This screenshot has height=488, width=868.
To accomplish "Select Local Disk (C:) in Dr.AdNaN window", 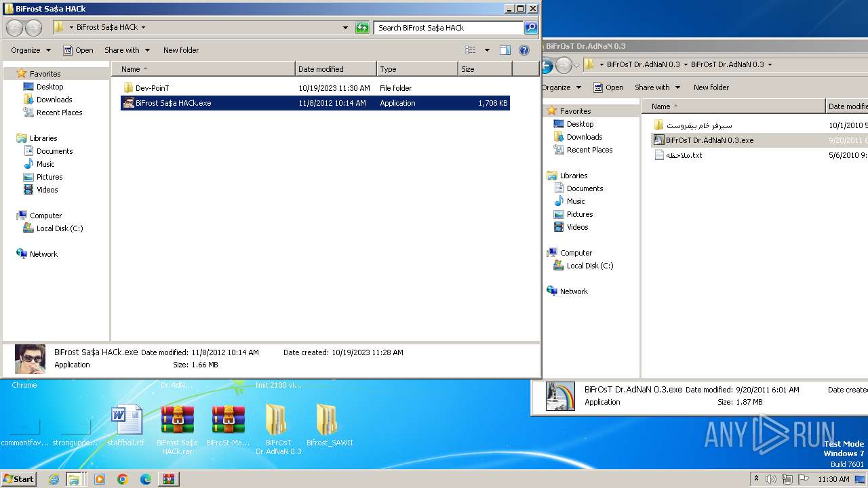I will pos(590,266).
